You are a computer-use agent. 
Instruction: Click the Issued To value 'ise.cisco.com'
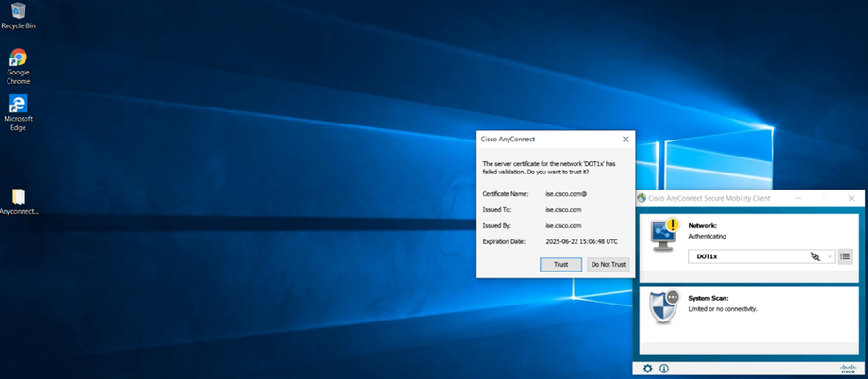point(563,210)
